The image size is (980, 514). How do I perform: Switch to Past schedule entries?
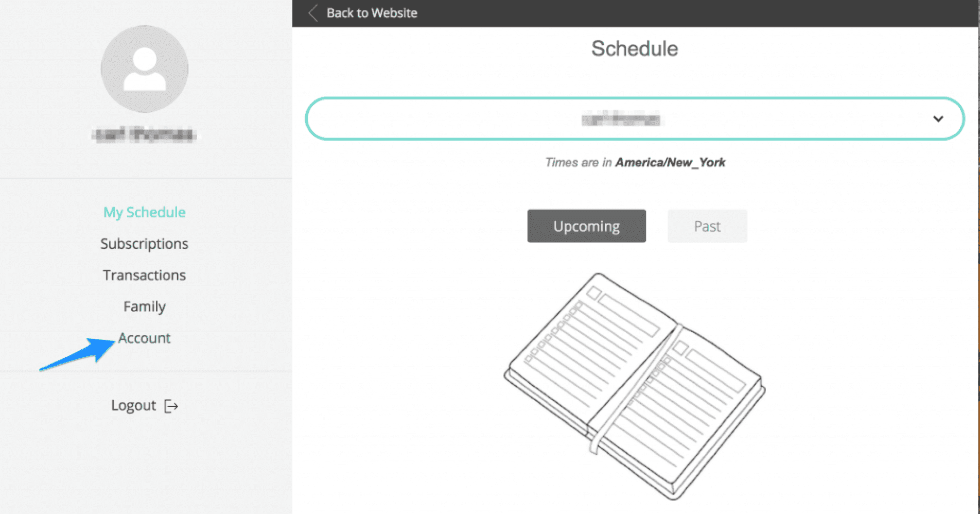(707, 226)
